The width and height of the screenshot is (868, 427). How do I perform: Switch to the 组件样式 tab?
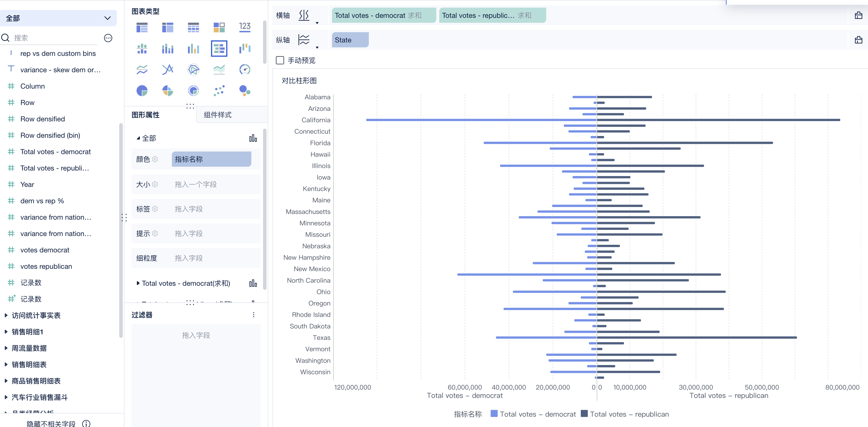(x=218, y=115)
